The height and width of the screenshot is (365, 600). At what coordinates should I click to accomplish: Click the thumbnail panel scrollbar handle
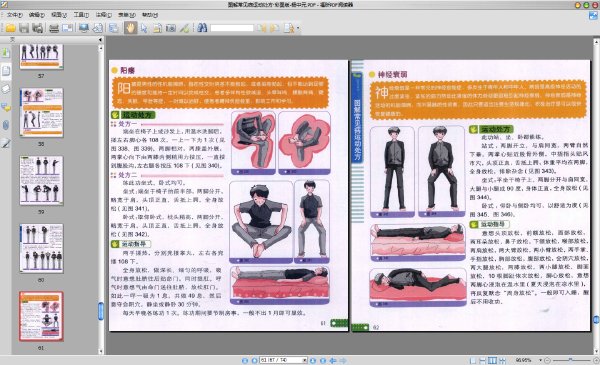point(101,311)
